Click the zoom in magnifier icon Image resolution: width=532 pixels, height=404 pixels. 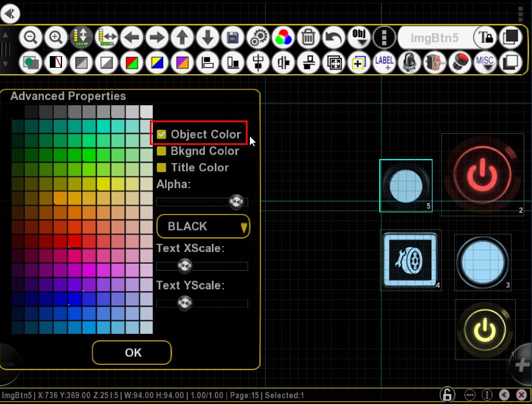click(x=56, y=37)
